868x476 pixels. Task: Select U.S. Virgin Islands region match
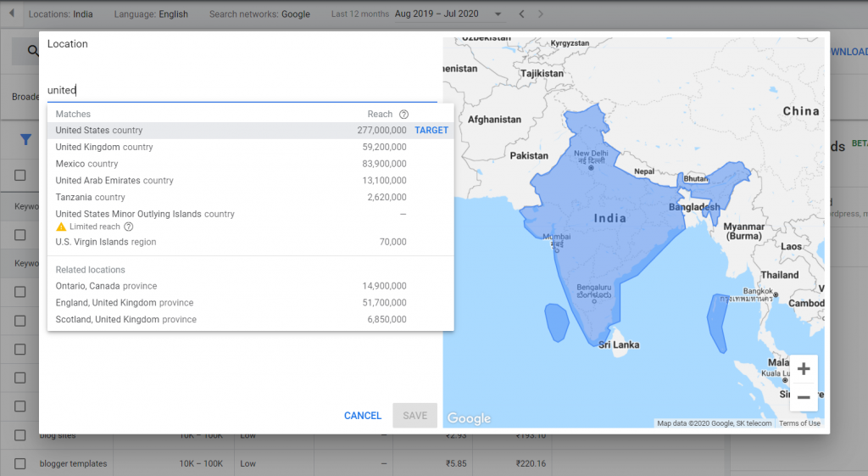click(250, 242)
